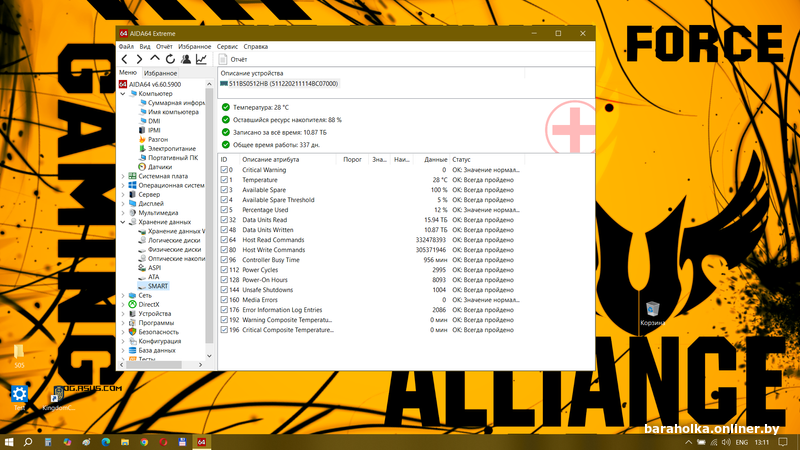Toggle the Available Spare checkbox
Image resolution: width=800 pixels, height=450 pixels.
[224, 190]
